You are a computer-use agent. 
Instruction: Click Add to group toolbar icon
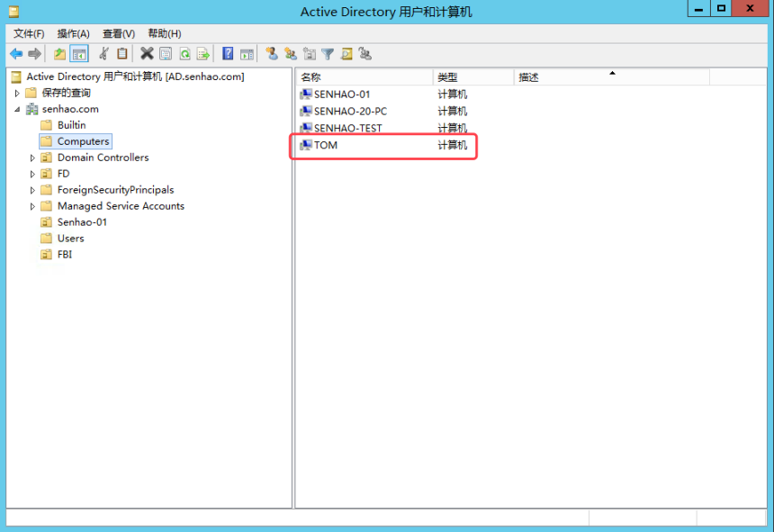pyautogui.click(x=365, y=53)
